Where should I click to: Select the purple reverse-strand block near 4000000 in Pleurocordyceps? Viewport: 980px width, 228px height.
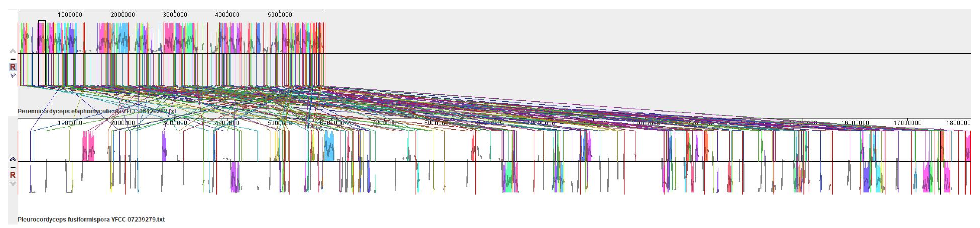[235, 177]
